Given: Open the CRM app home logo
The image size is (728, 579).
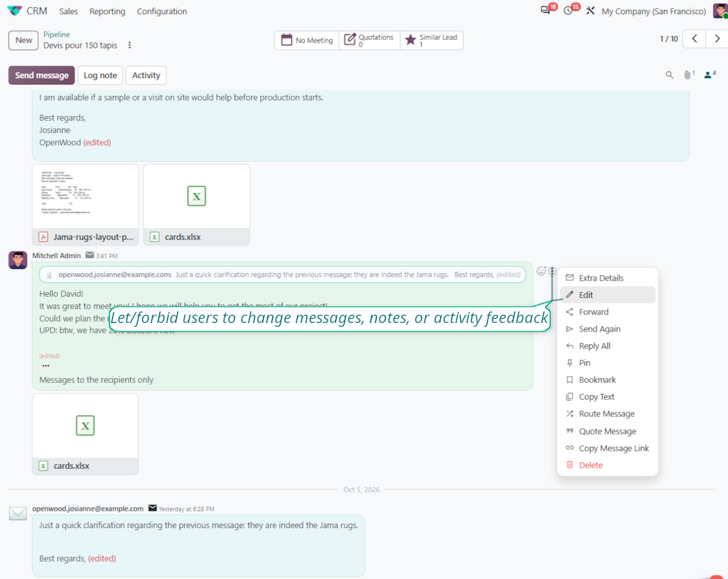Looking at the screenshot, I should (15, 11).
